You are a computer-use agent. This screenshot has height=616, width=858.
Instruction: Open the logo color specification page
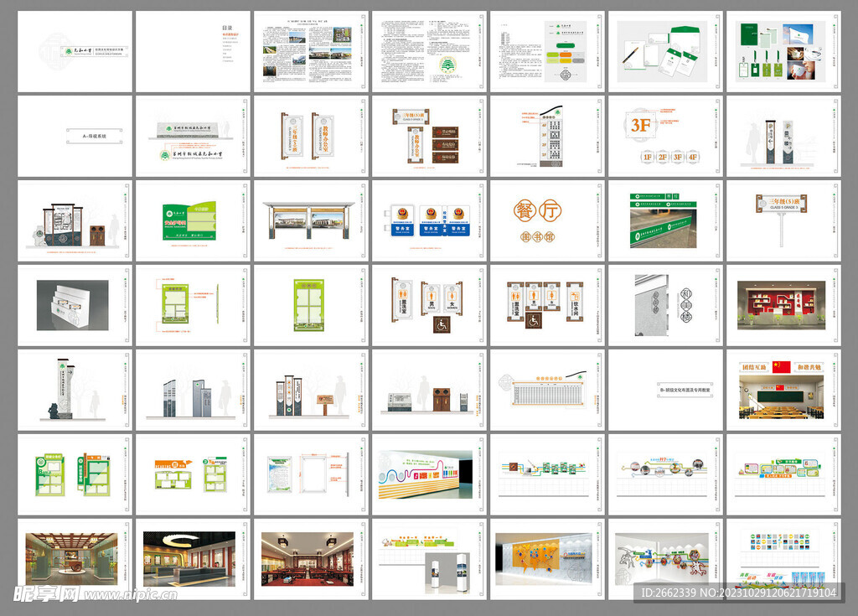click(548, 51)
